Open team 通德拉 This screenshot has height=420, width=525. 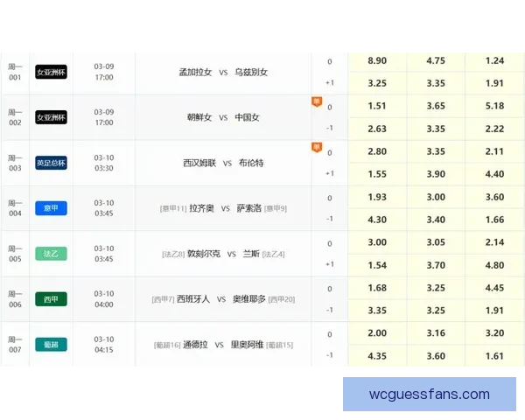tap(195, 345)
